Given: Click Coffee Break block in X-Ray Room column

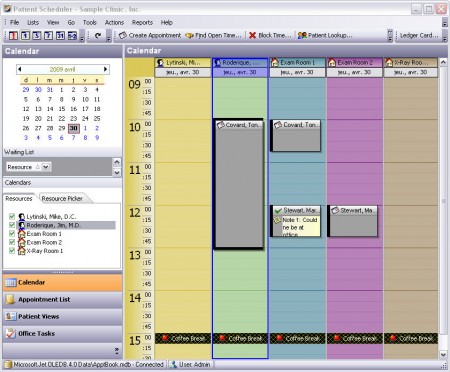Looking at the screenshot, I should tap(411, 339).
